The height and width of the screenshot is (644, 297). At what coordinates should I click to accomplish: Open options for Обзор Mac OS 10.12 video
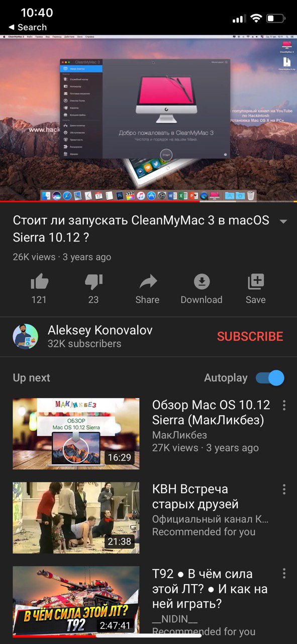tap(284, 405)
